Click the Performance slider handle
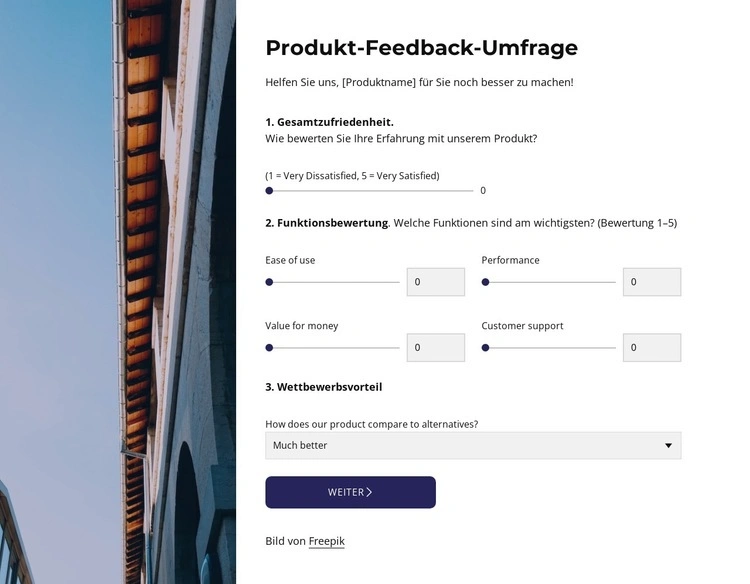750x584 pixels. pyautogui.click(x=485, y=282)
